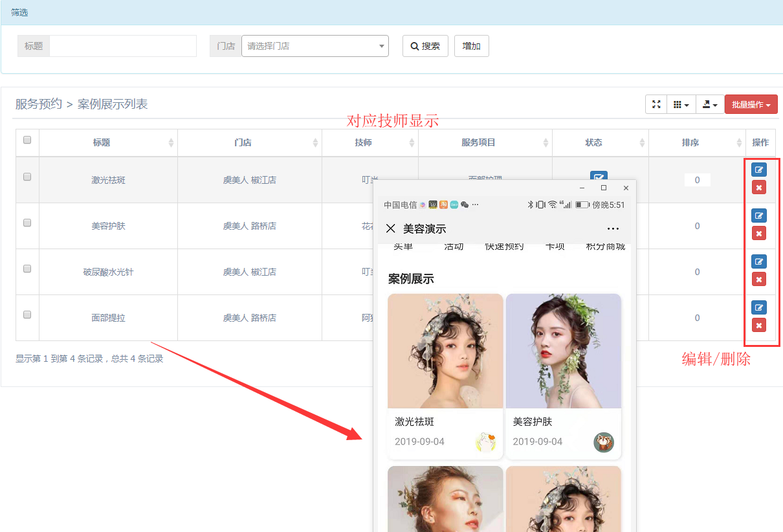Screen dimensions: 783x532
Task: Click the 案例展示 heading in preview
Action: (411, 279)
